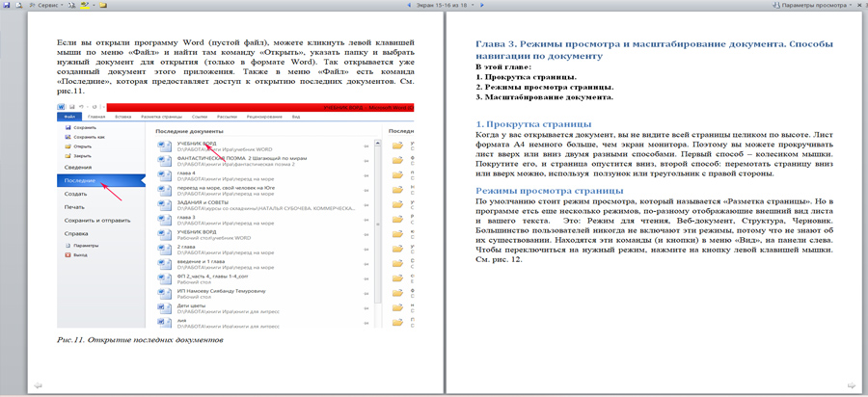
Task: Click Печать in the pictured File menu
Action: (74, 206)
